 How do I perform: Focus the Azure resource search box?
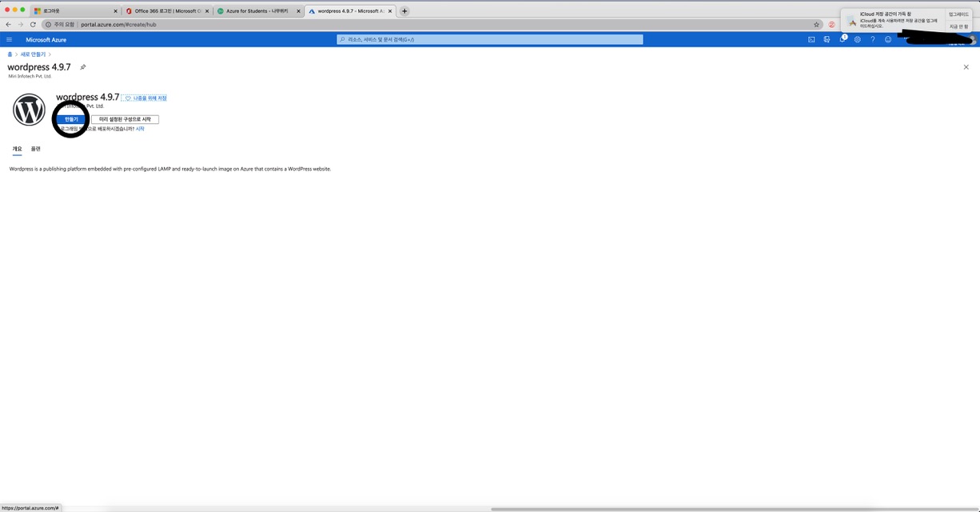pyautogui.click(x=490, y=39)
